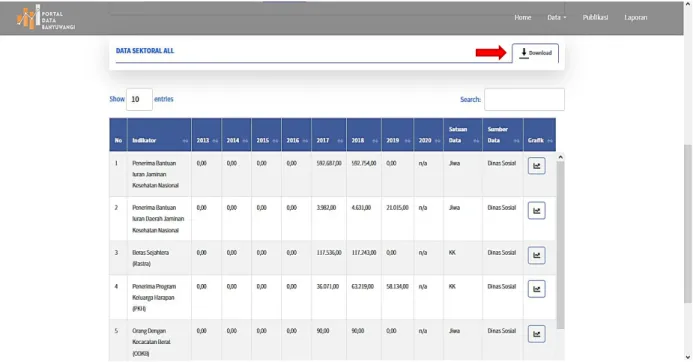The width and height of the screenshot is (693, 362).
Task: Sort table by Sumber Data column
Action: [x=503, y=135]
